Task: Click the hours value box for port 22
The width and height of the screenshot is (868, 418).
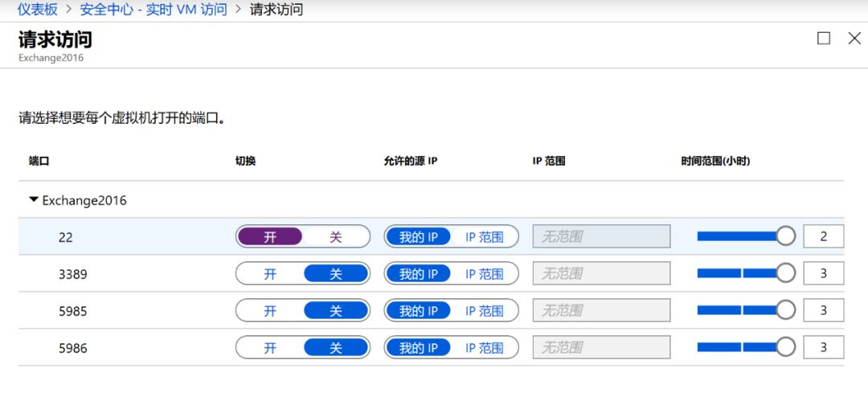Action: pos(823,237)
